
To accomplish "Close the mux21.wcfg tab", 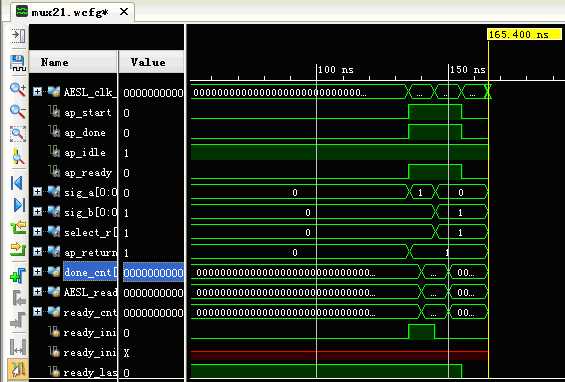I will 124,12.
